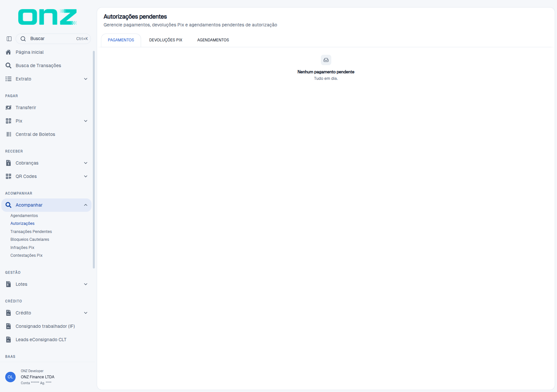Click the Crédito document icon
Screen dimensions: 557x392
click(8, 313)
